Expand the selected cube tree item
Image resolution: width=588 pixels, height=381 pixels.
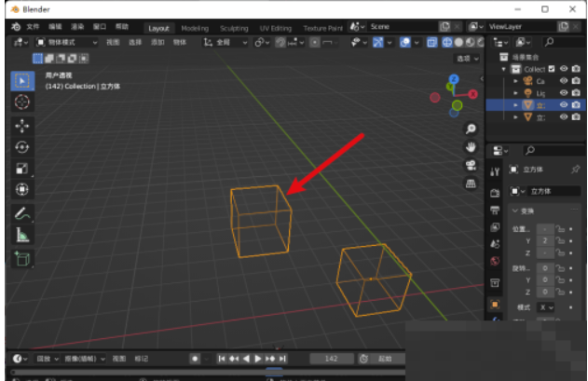tap(515, 105)
